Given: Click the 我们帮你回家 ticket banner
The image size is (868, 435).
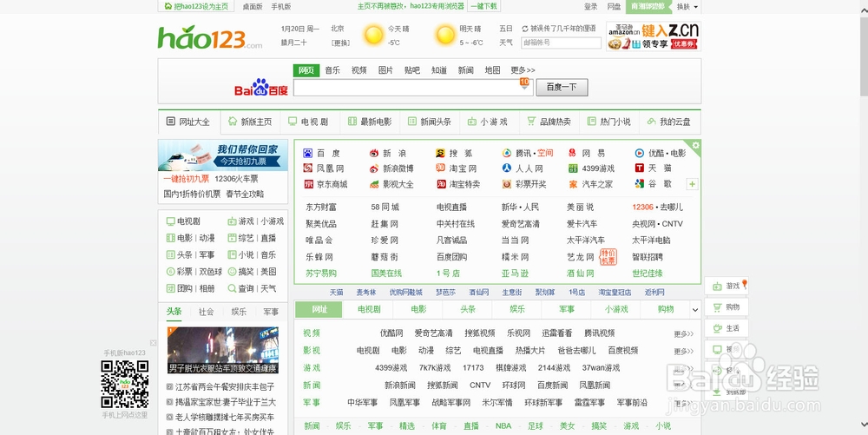Looking at the screenshot, I should click(222, 155).
